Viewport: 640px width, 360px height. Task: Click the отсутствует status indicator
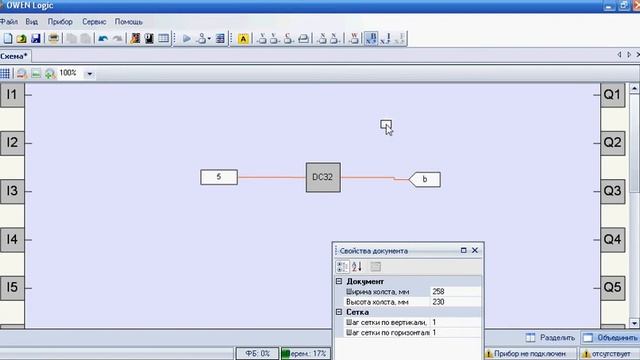coord(610,353)
